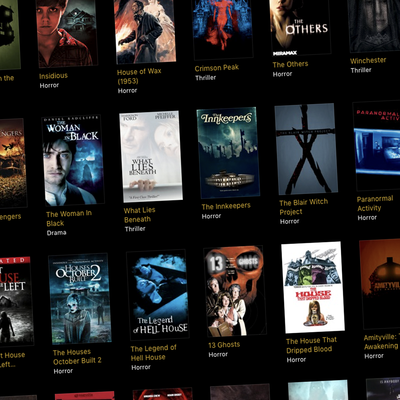Select The Innkeepers movie poster
Image resolution: width=400 pixels, height=400 pixels.
[x=228, y=153]
